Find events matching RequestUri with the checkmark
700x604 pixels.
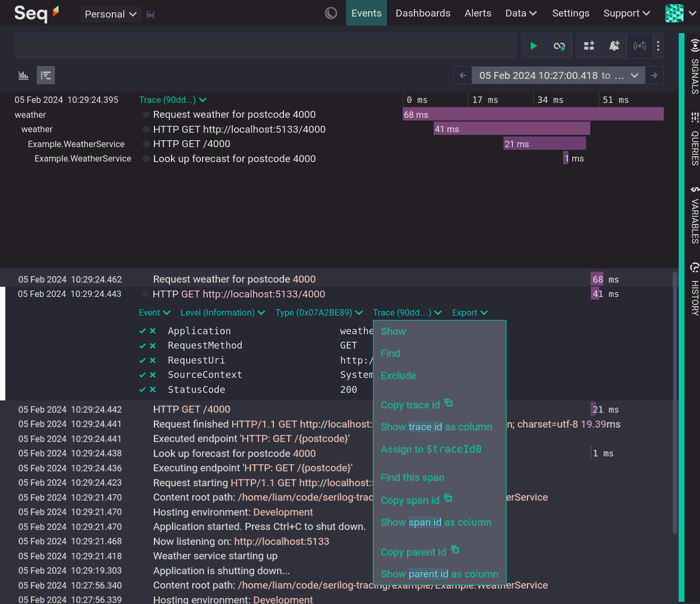tap(142, 360)
